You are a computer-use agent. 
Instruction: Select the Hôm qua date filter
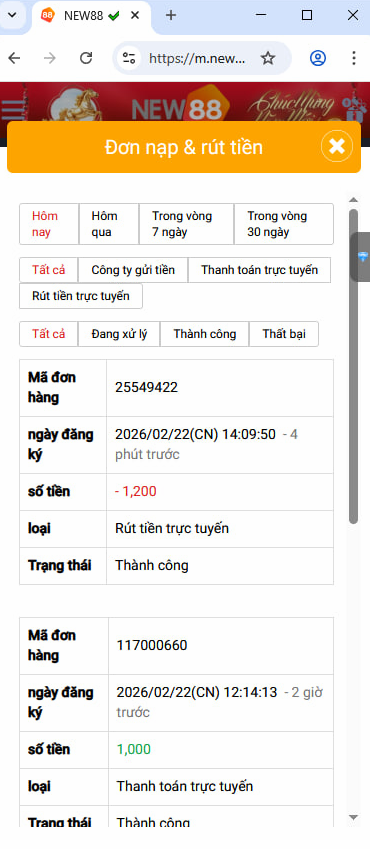(109, 224)
